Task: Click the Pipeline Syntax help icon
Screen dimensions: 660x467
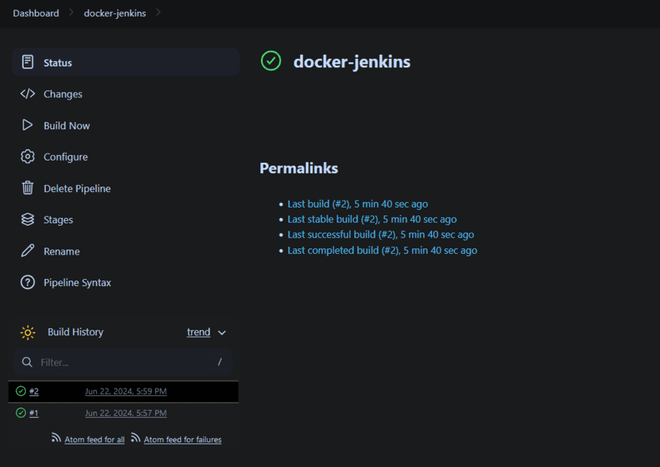Action: pos(27,283)
